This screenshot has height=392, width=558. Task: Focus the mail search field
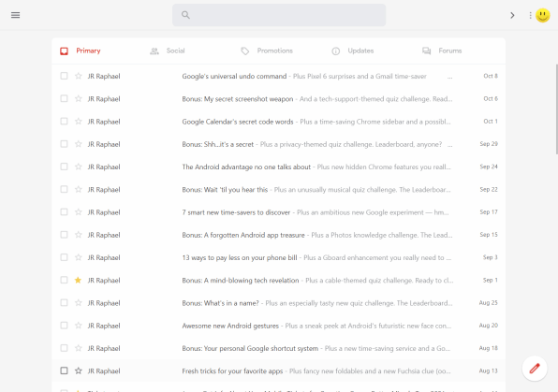tap(279, 15)
